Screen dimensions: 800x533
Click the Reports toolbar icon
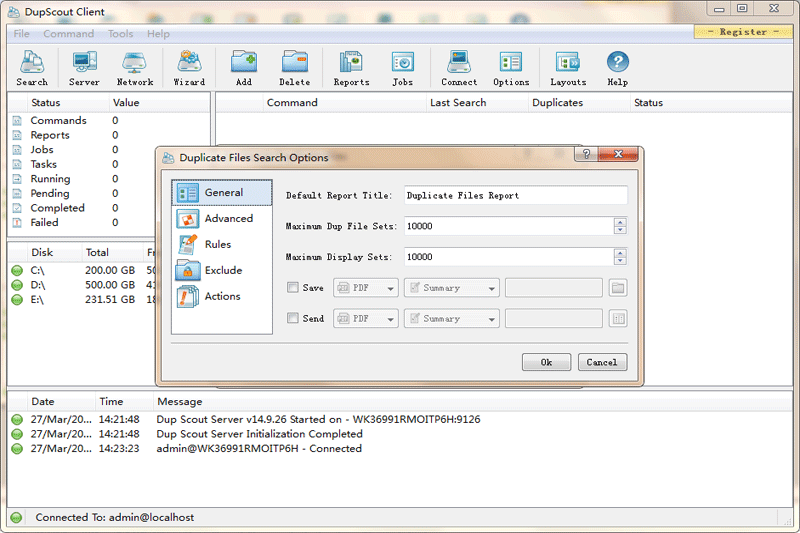351,69
